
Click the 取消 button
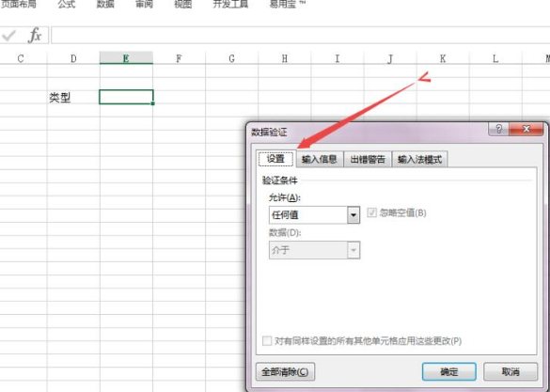(x=511, y=371)
